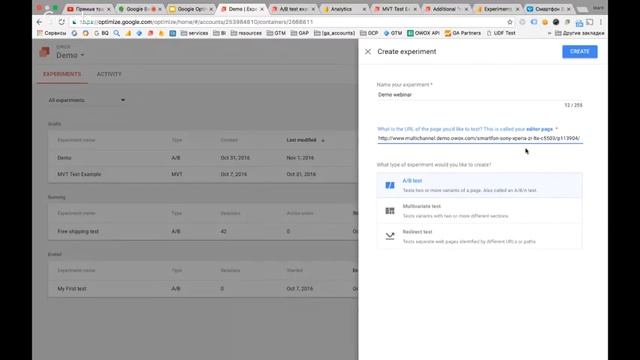640x360 pixels.
Task: Open the 'Сервисы' apps bookmark
Action: click(x=51, y=33)
